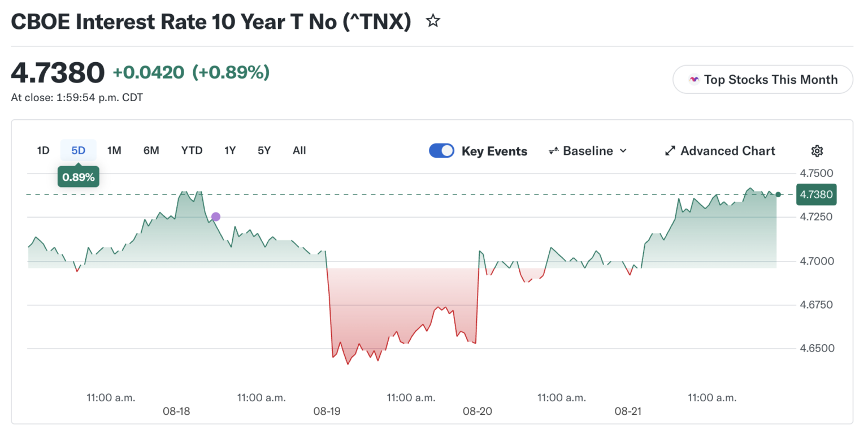This screenshot has height=438, width=868.
Task: Click the purple key event dot on chart
Action: pyautogui.click(x=215, y=216)
